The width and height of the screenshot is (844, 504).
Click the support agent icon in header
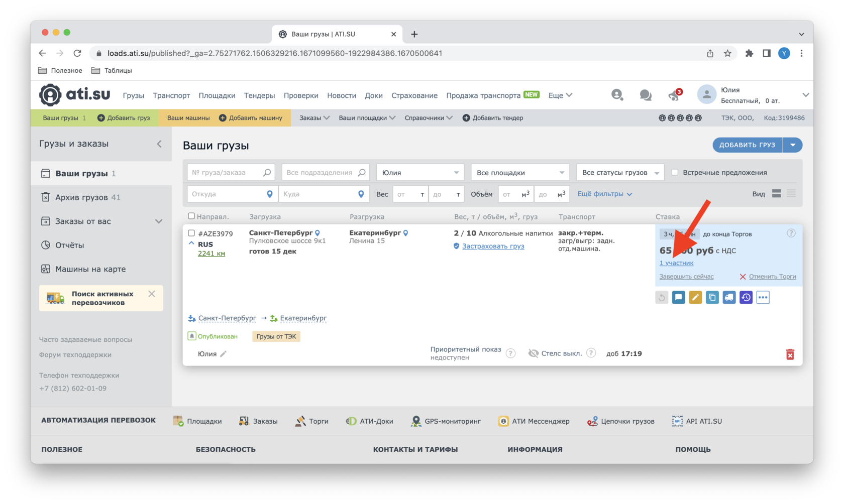click(617, 95)
